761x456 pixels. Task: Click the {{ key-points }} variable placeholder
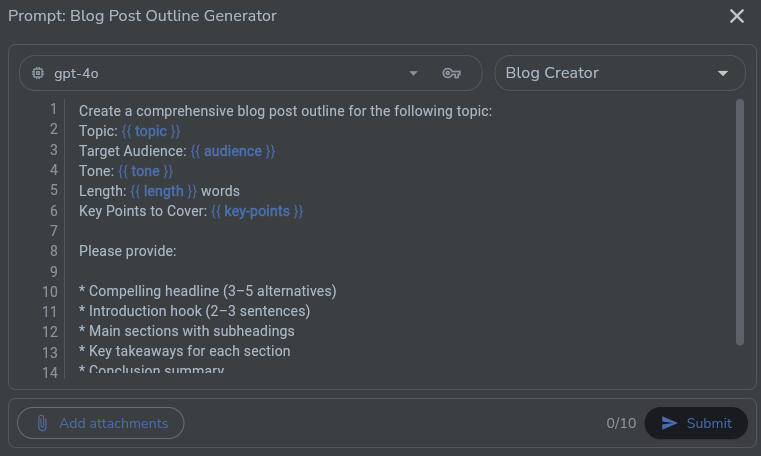(x=256, y=211)
